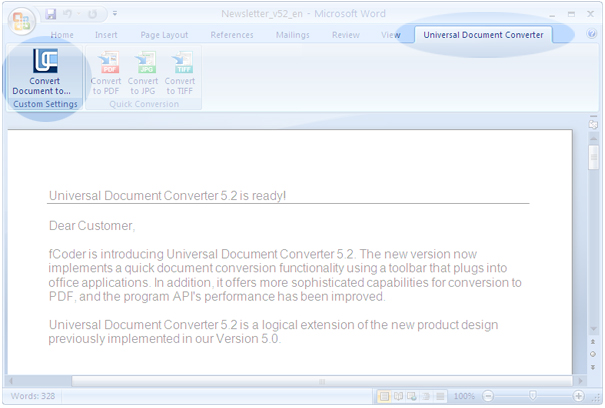Image resolution: width=605 pixels, height=408 pixels.
Task: Click the zoom out minus button
Action: click(x=488, y=396)
